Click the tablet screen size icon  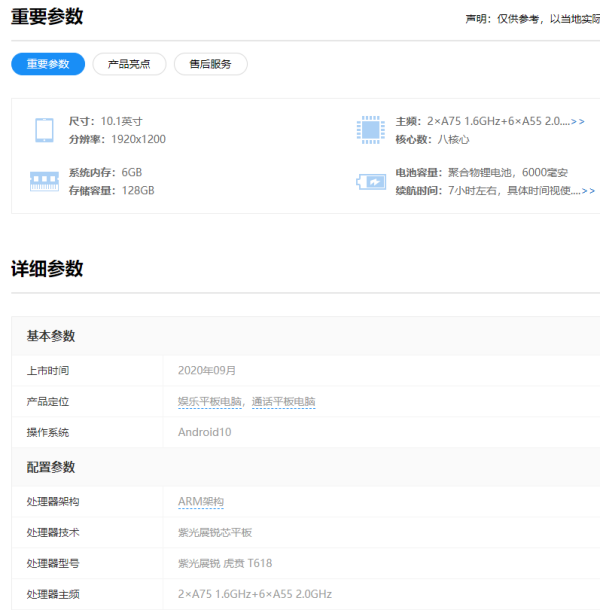[44, 129]
